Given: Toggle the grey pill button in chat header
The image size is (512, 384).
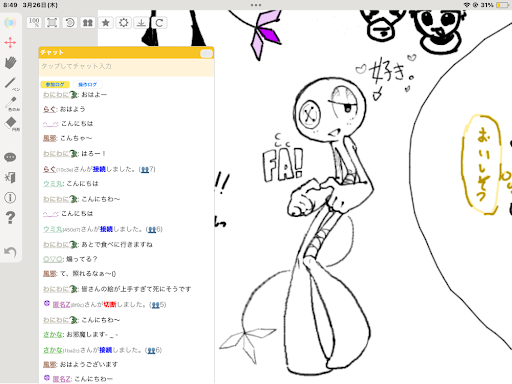Looking at the screenshot, I should pyautogui.click(x=206, y=54).
